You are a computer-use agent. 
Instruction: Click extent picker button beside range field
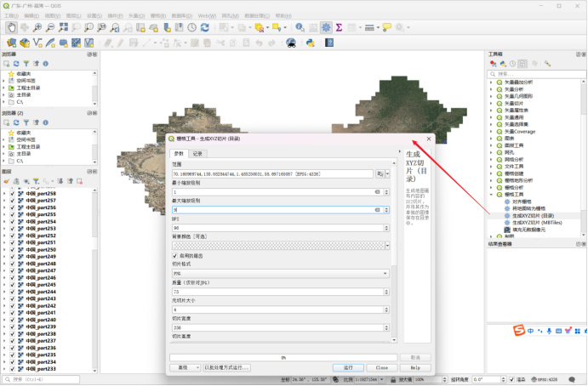[x=380, y=174]
